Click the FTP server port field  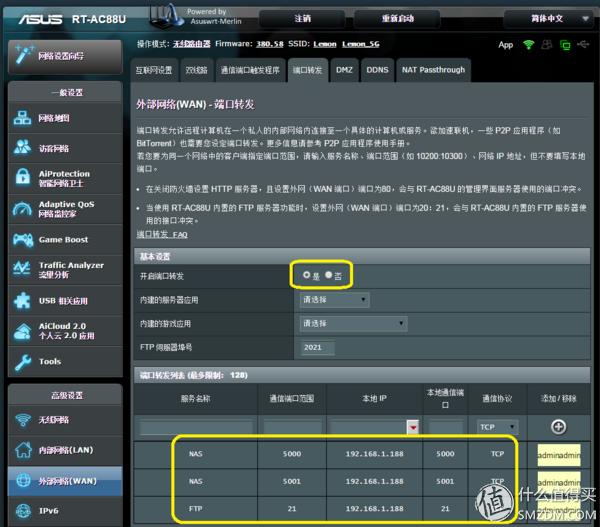pos(318,348)
